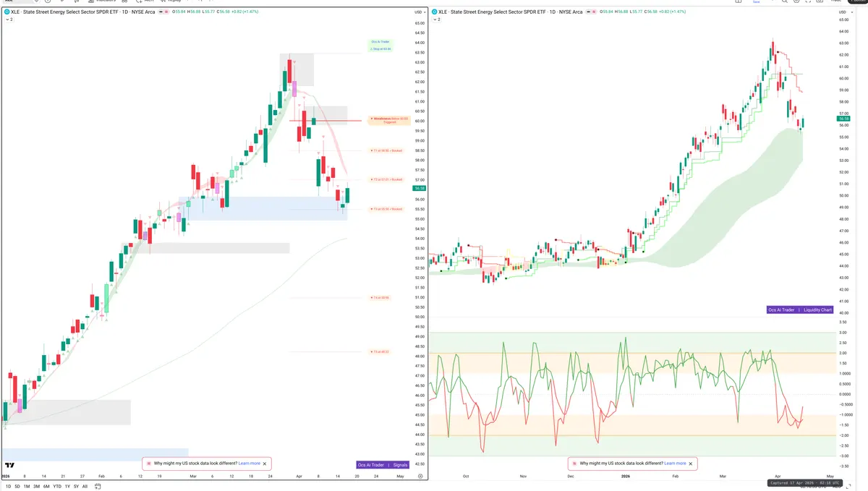The height and width of the screenshot is (491, 868).
Task: Click the flag icon in right chart notice
Action: (575, 464)
